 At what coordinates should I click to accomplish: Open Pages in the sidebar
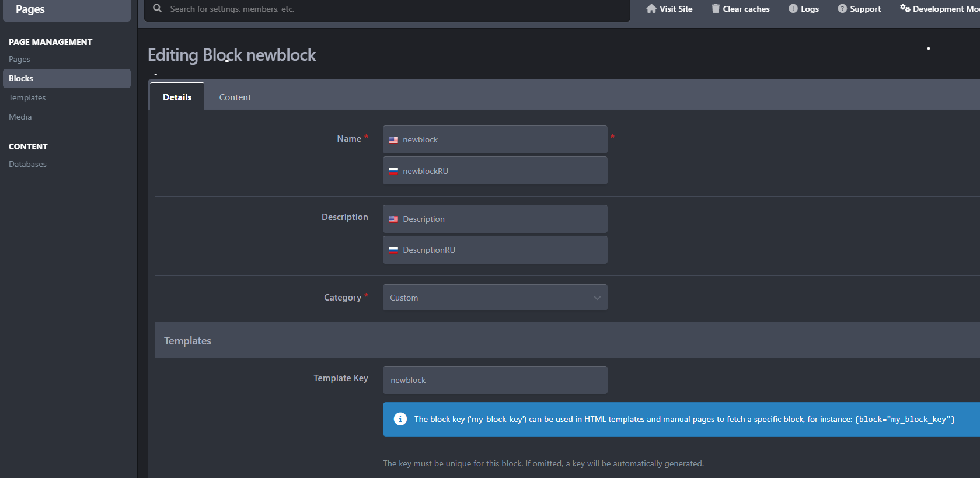[19, 60]
